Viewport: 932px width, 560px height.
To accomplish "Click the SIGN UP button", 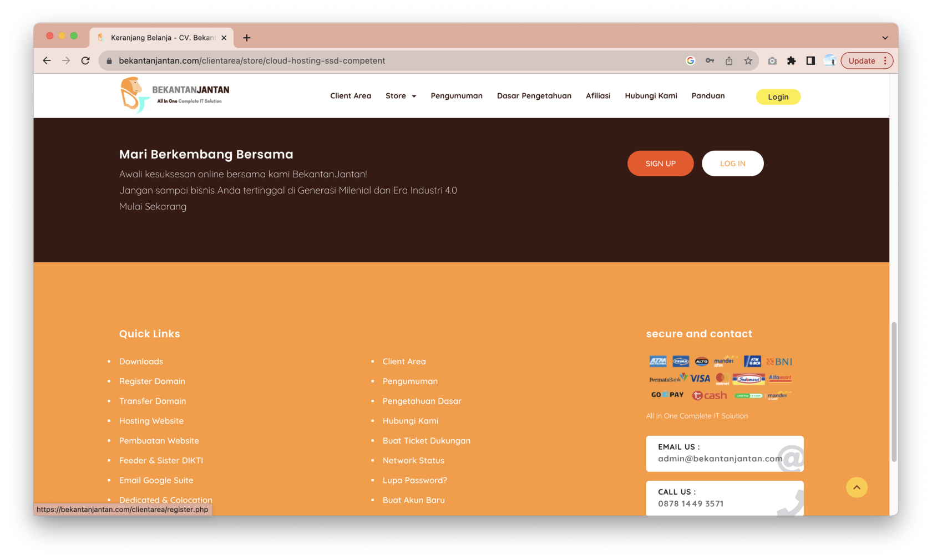I will [x=660, y=163].
